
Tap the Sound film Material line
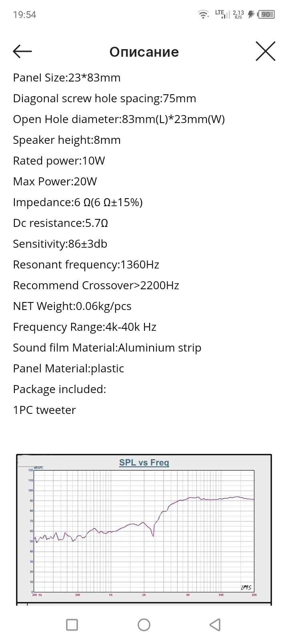point(107,348)
